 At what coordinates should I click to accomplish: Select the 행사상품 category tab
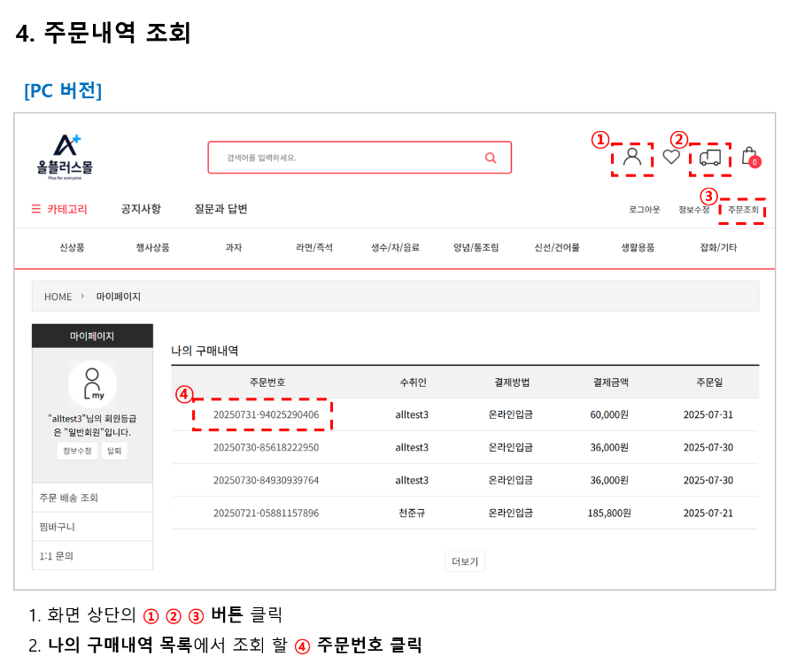(x=152, y=248)
